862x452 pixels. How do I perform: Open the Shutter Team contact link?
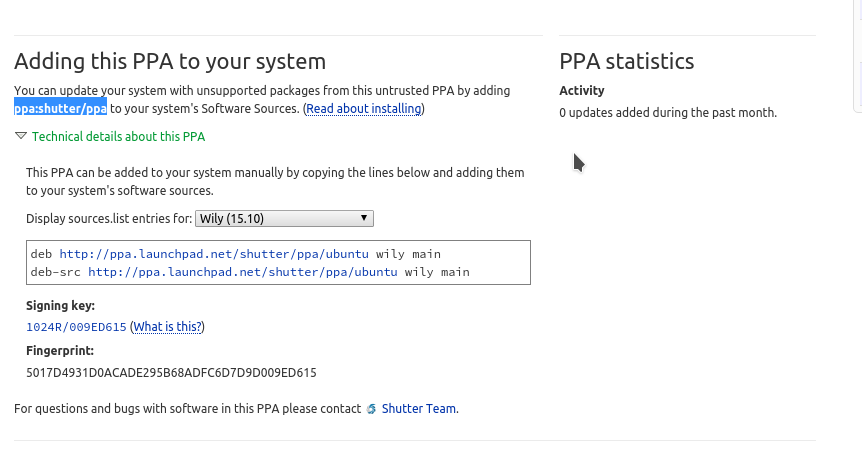click(x=418, y=409)
